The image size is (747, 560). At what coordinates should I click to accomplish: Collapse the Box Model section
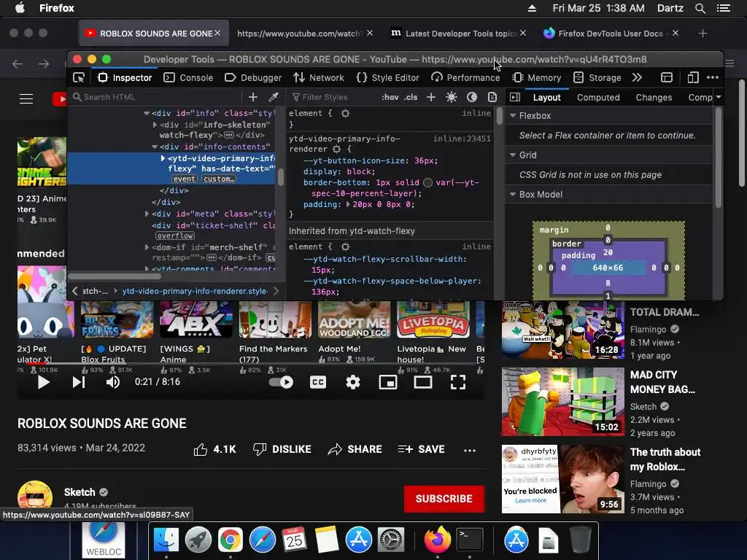[513, 194]
